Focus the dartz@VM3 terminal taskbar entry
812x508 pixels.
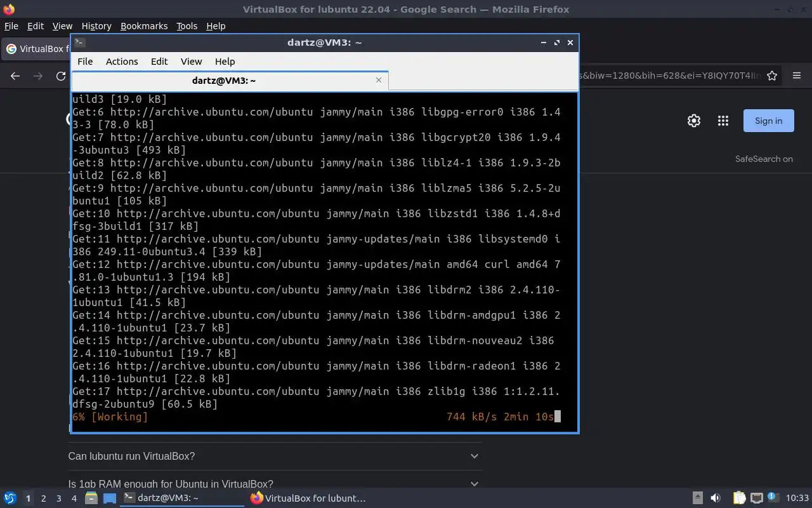coord(182,498)
